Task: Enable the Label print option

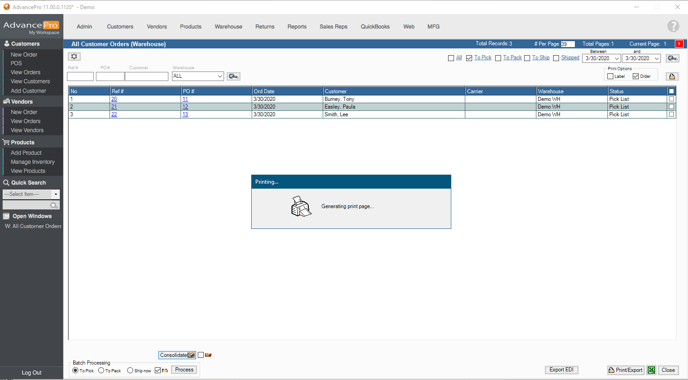Action: coord(610,76)
